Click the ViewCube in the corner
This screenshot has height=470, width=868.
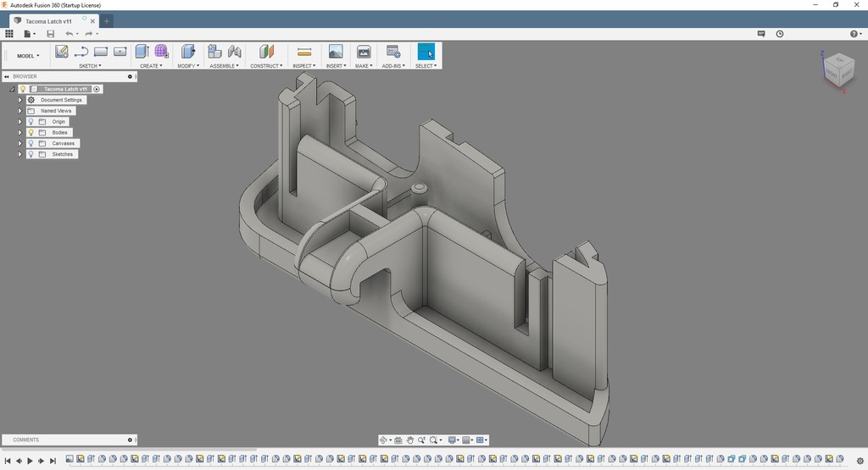(837, 70)
